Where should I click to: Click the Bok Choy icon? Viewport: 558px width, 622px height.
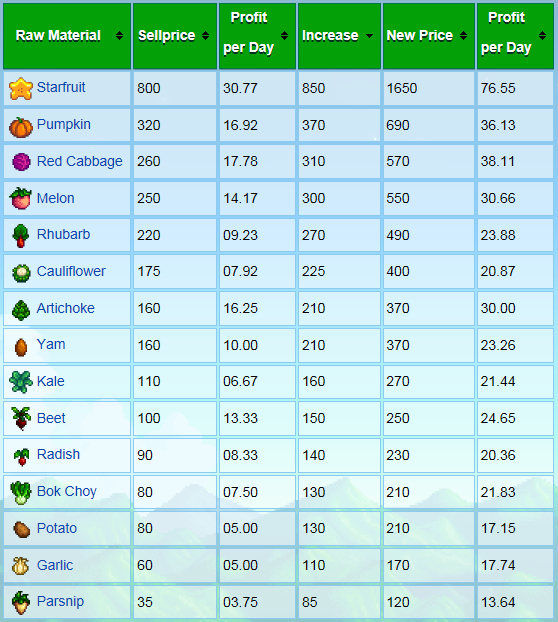point(21,493)
